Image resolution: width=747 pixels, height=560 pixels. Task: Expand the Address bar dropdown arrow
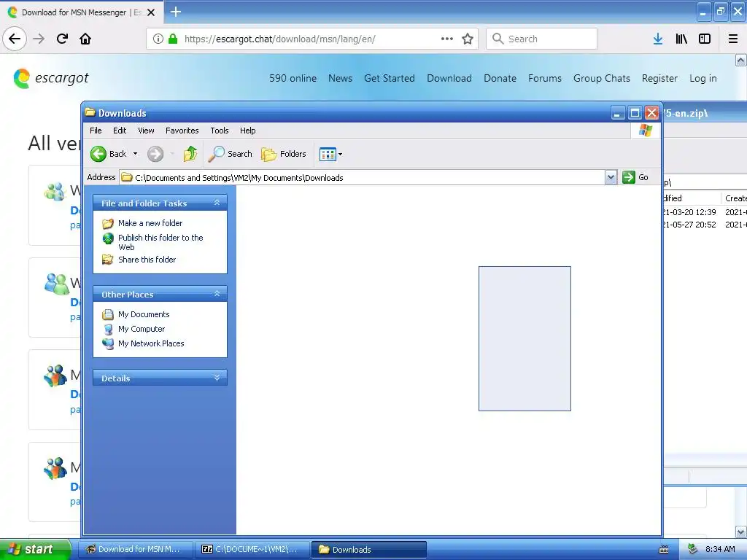(x=611, y=178)
